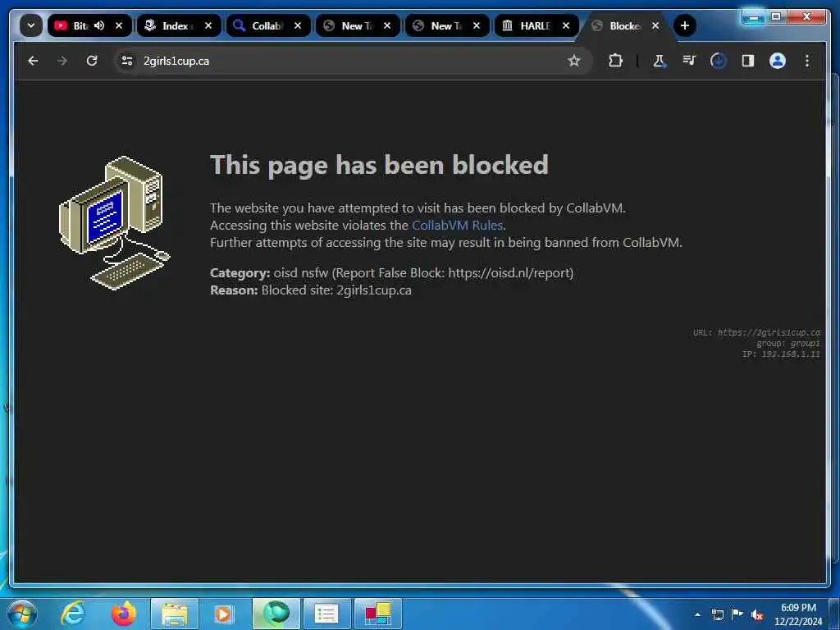This screenshot has width=840, height=630.
Task: Open the Windows Start menu orb
Action: pos(22,614)
